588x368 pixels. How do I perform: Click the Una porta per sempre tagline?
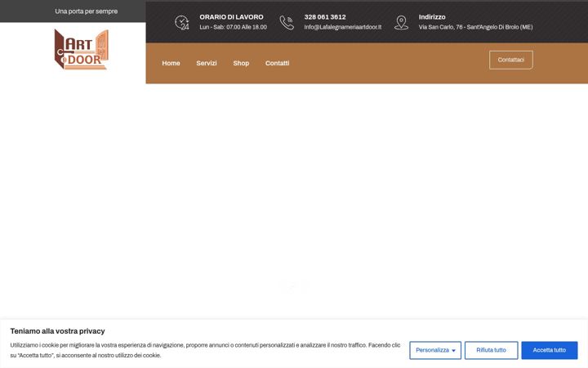[87, 11]
